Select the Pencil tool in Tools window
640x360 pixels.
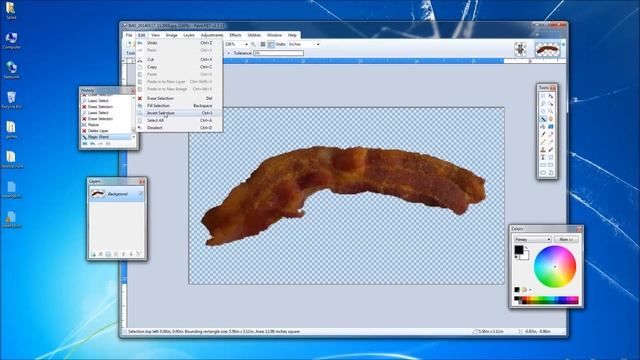tap(543, 142)
